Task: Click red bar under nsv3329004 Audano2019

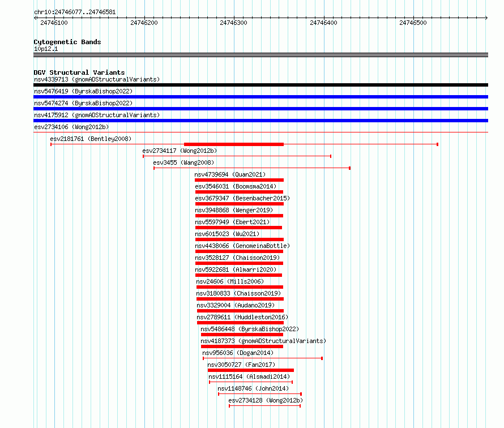Action: pos(241,311)
